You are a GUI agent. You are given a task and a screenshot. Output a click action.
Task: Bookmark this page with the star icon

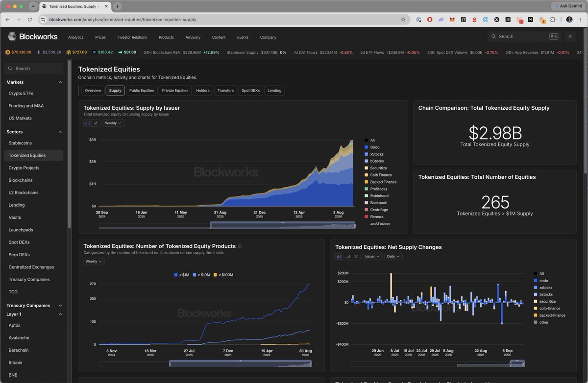click(403, 20)
